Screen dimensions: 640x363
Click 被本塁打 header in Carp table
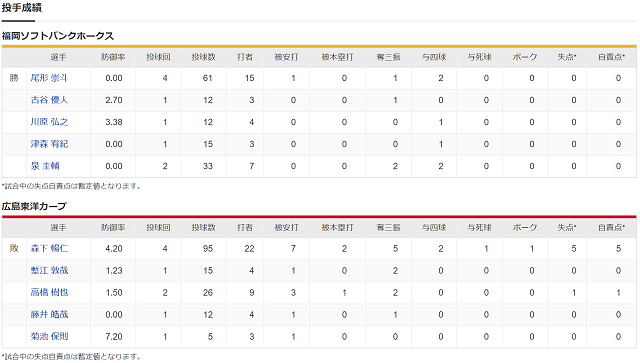tap(338, 227)
